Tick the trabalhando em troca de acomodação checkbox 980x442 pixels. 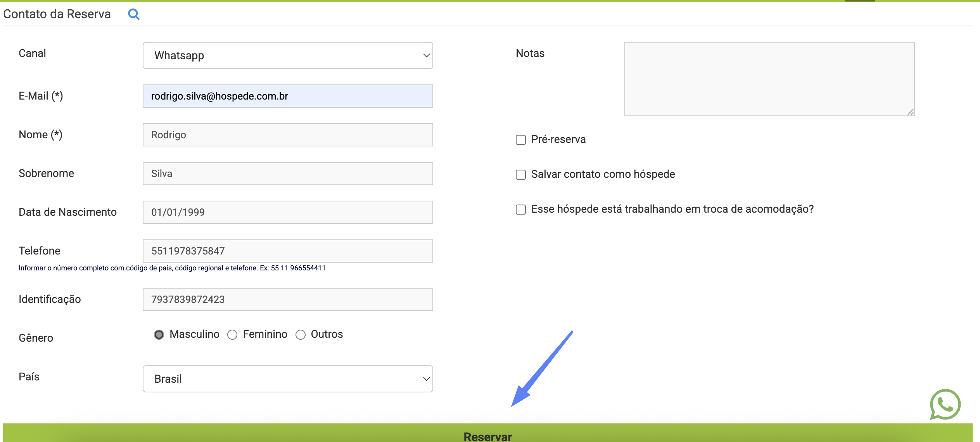[x=521, y=209]
